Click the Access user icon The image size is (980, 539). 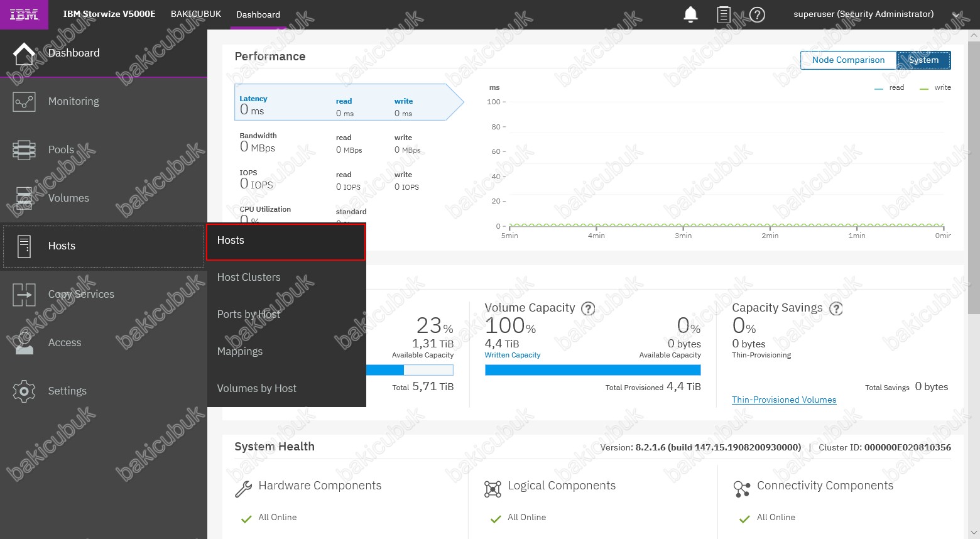24,343
